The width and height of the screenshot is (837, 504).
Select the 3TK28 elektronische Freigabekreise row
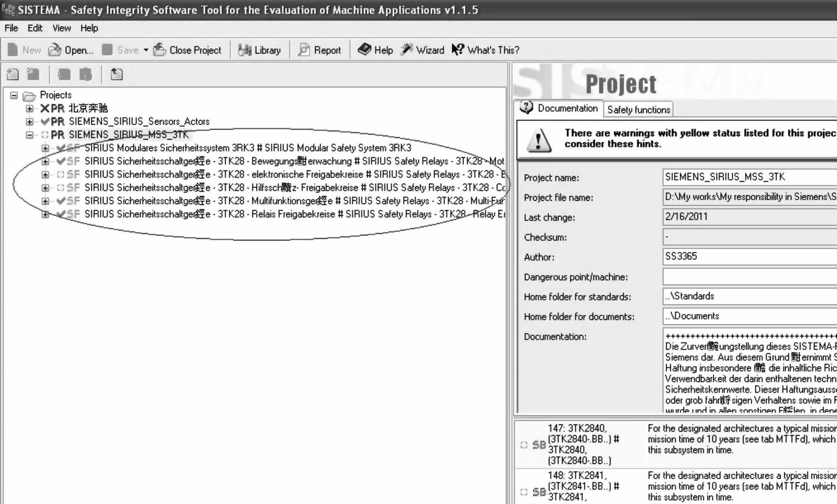click(x=294, y=174)
